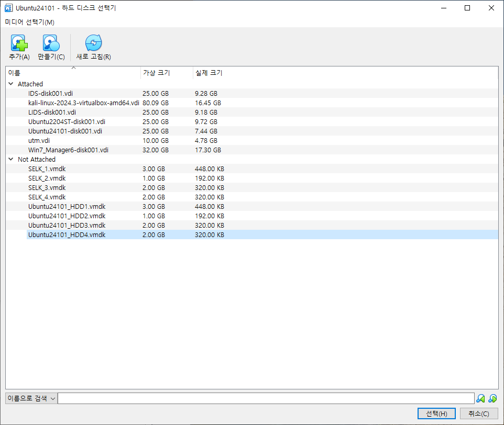Minimize the hard disk selector window
The height and width of the screenshot is (425, 504).
coord(444,8)
